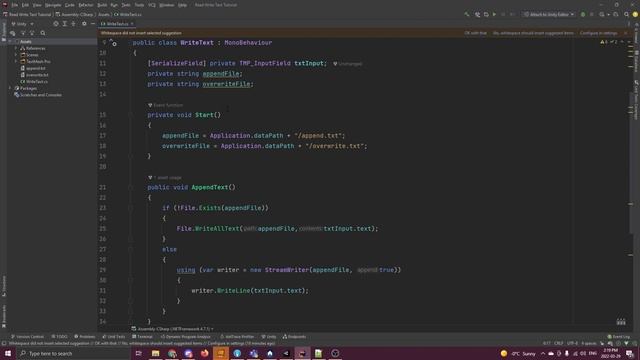640x360 pixels.
Task: Open the Attach to Unity Editor configuration dropdown
Action: [x=549, y=14]
